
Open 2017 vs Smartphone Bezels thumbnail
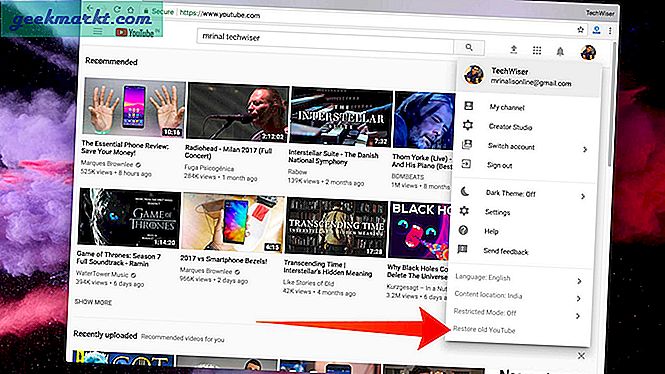(x=232, y=223)
